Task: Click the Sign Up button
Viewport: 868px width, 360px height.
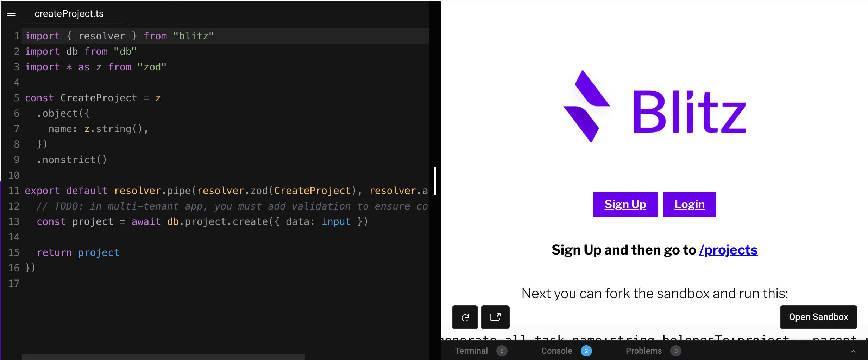Action: point(625,204)
